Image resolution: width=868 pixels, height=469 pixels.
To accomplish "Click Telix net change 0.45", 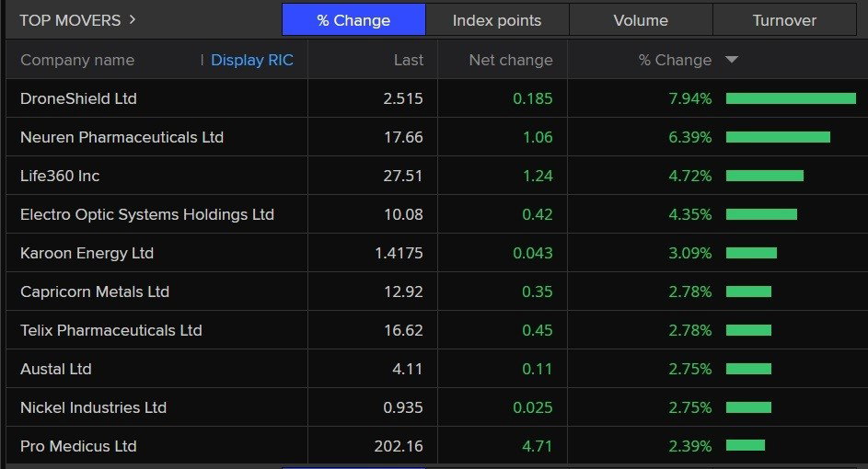I will coord(537,330).
